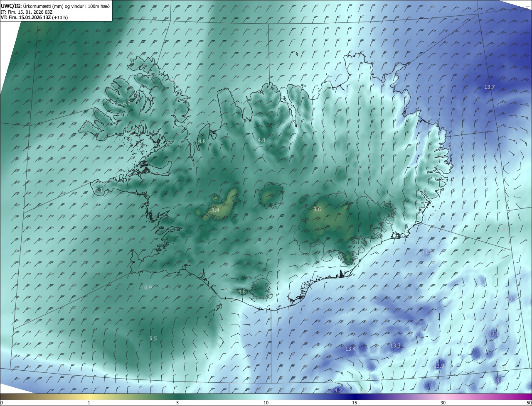Click the 13.1 value near the eastern edge
Viewport: 532px width, 406px height.
494,333
